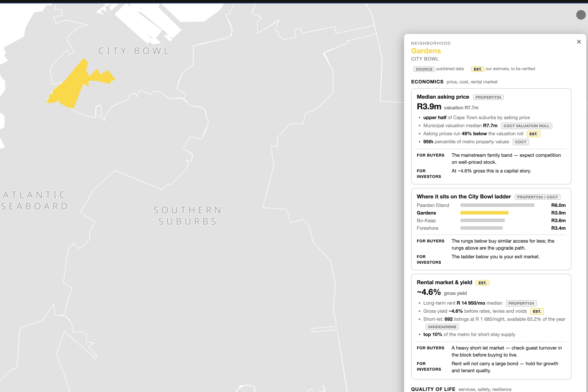Click the INSIDEAIRBNB source badge
Viewport: 588px width, 392px height.
click(442, 327)
